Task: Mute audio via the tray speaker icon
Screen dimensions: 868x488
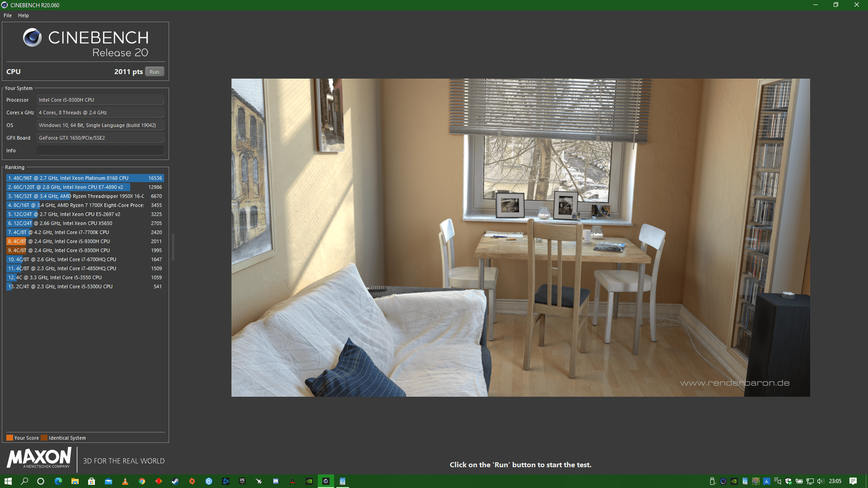Action: (x=821, y=482)
